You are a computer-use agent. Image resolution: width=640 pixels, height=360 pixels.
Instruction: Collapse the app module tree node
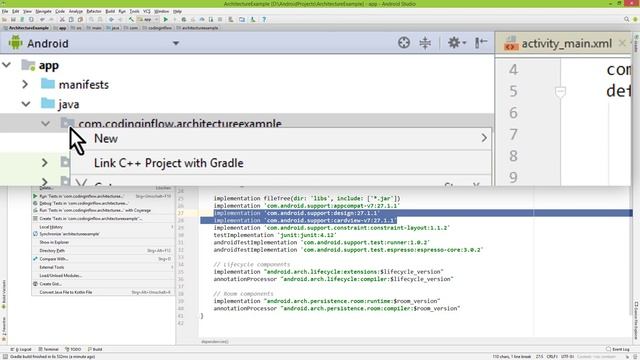[x=7, y=65]
